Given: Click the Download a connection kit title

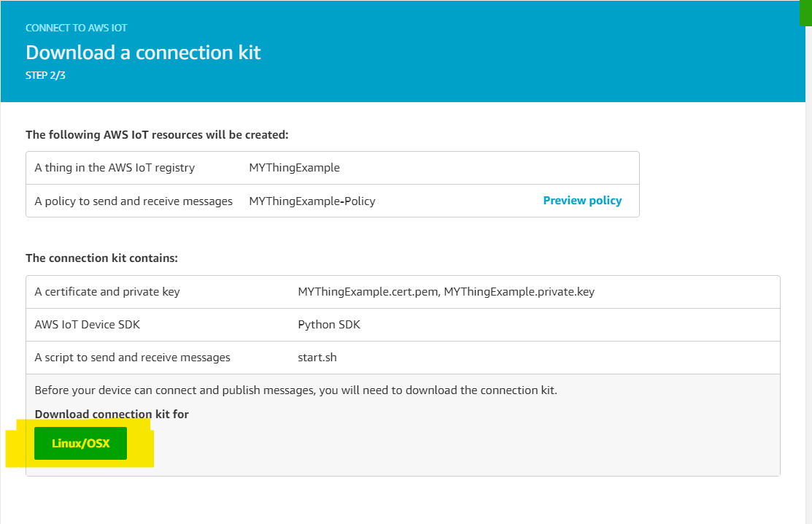Looking at the screenshot, I should click(143, 53).
